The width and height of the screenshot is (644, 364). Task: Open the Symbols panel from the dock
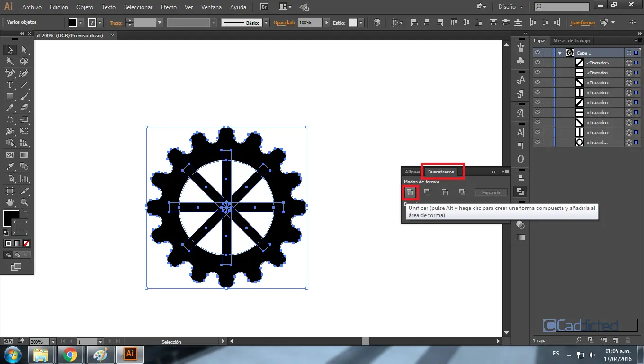pyautogui.click(x=520, y=61)
